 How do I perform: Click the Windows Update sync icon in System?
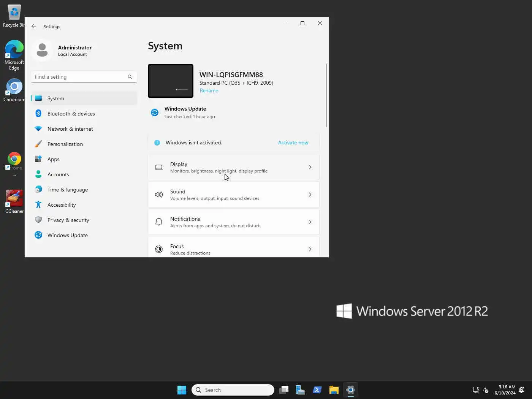155,112
